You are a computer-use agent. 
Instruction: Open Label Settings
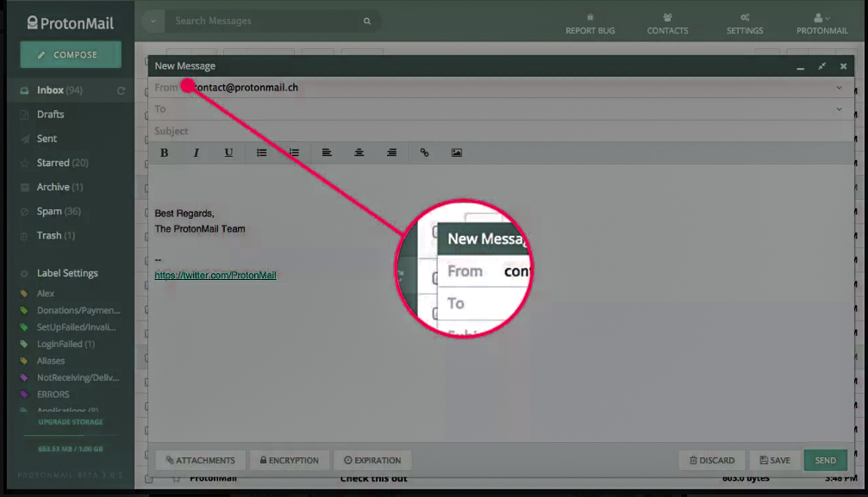67,273
